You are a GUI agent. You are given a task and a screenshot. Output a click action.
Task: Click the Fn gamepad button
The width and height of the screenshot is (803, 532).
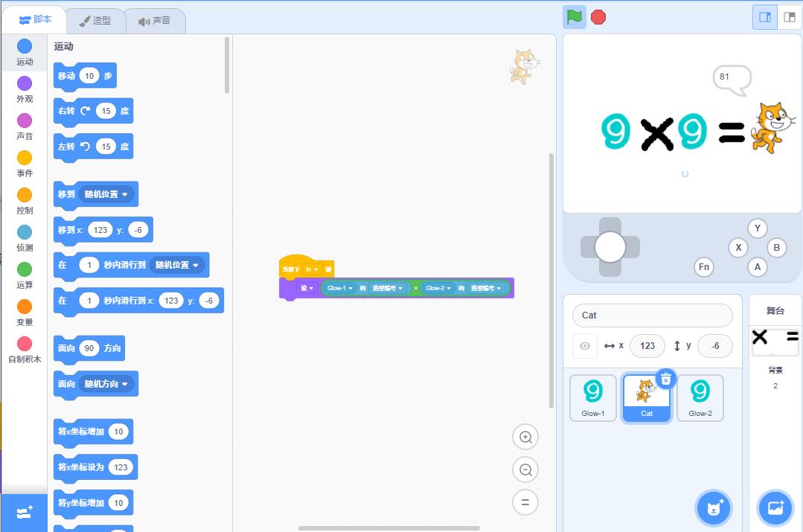[704, 267]
